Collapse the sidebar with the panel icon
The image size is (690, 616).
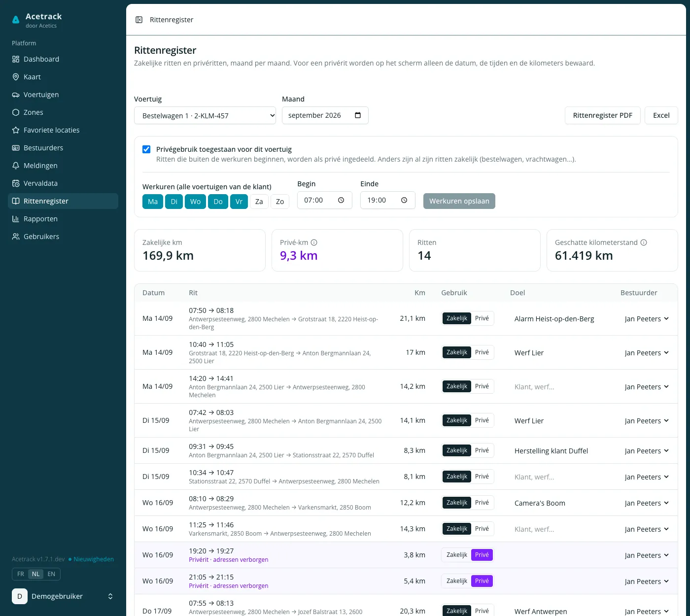tap(139, 20)
